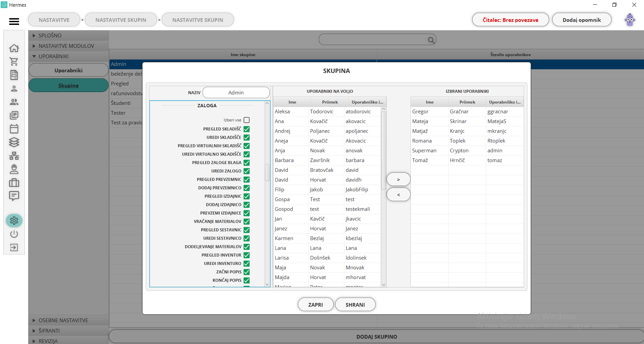
Task: Click the power icon in sidebar
Action: pyautogui.click(x=14, y=234)
